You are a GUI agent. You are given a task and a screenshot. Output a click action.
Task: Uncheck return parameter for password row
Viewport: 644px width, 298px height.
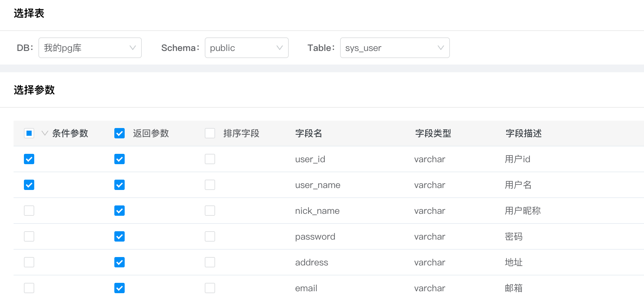119,236
